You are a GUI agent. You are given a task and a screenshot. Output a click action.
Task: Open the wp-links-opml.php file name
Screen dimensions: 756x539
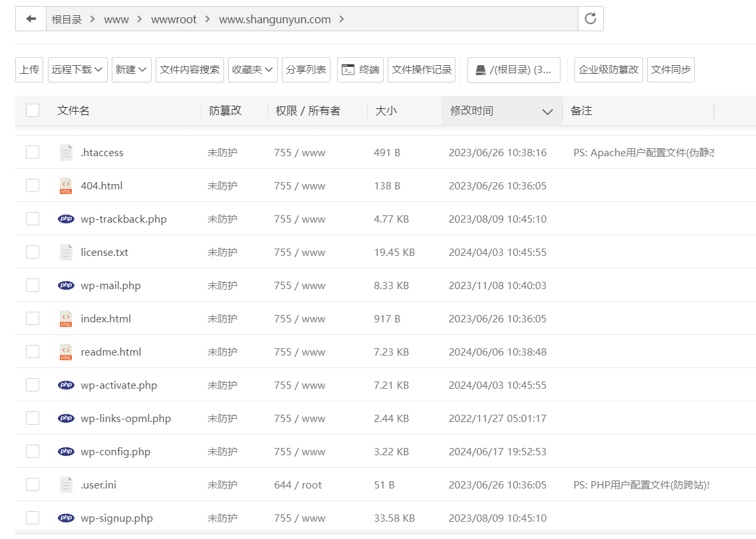[x=126, y=419]
